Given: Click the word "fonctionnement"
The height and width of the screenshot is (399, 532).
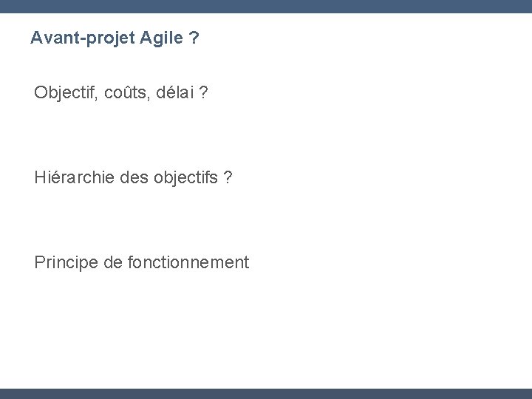Looking at the screenshot, I should [188, 262].
